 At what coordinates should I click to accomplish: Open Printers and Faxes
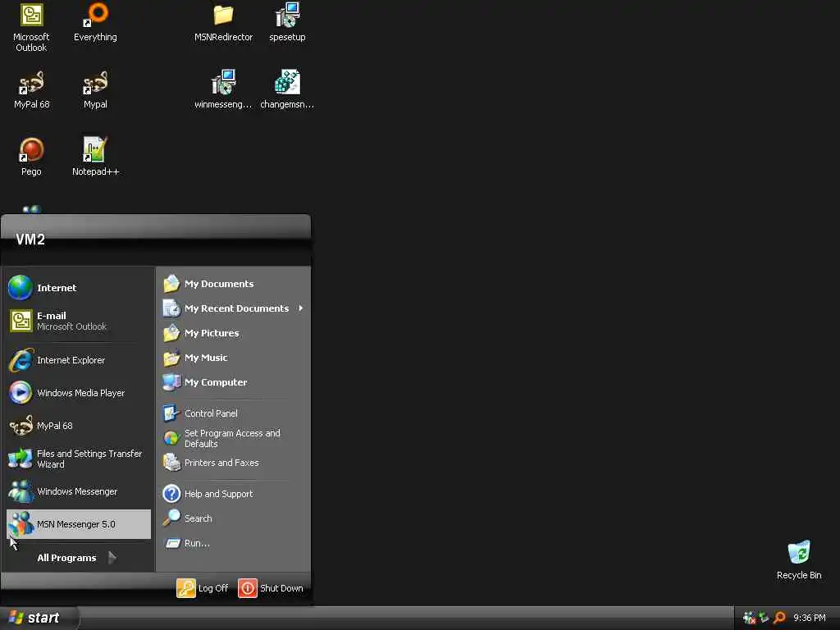(234, 463)
